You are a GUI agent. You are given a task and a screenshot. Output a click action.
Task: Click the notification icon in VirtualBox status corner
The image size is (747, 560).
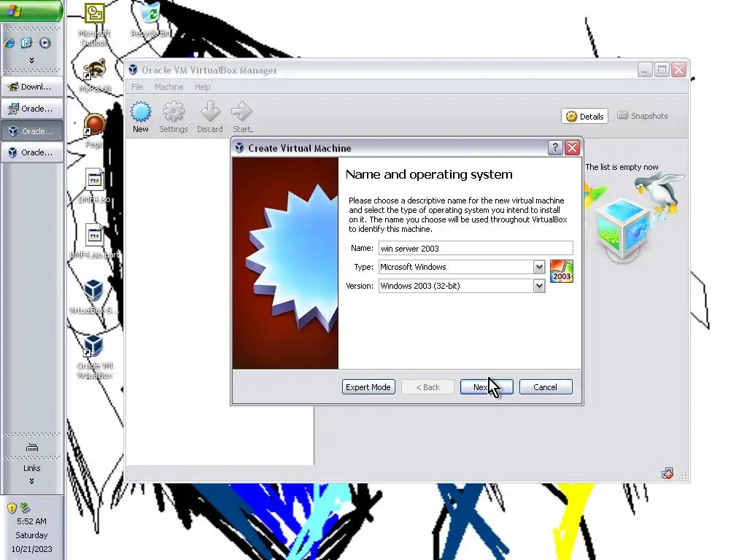click(667, 473)
